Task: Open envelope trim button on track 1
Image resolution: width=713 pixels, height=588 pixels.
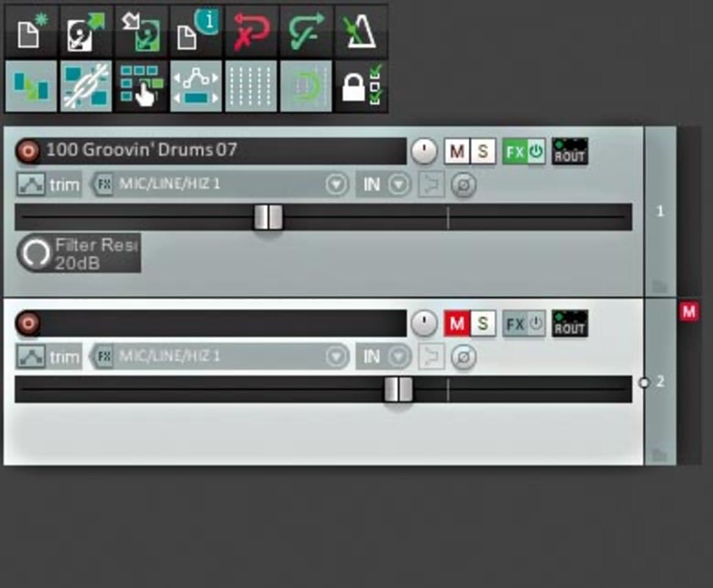Action: (x=49, y=185)
